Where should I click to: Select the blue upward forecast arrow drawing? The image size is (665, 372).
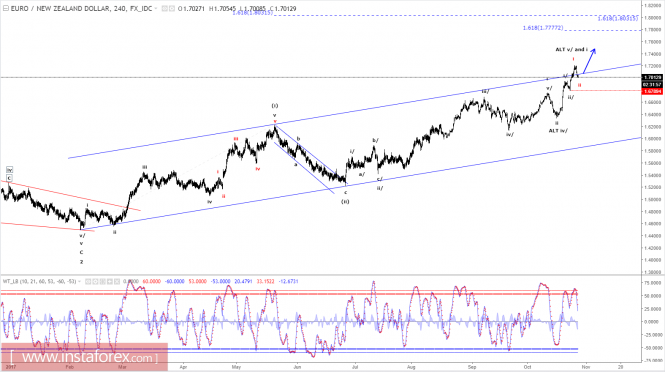(589, 61)
